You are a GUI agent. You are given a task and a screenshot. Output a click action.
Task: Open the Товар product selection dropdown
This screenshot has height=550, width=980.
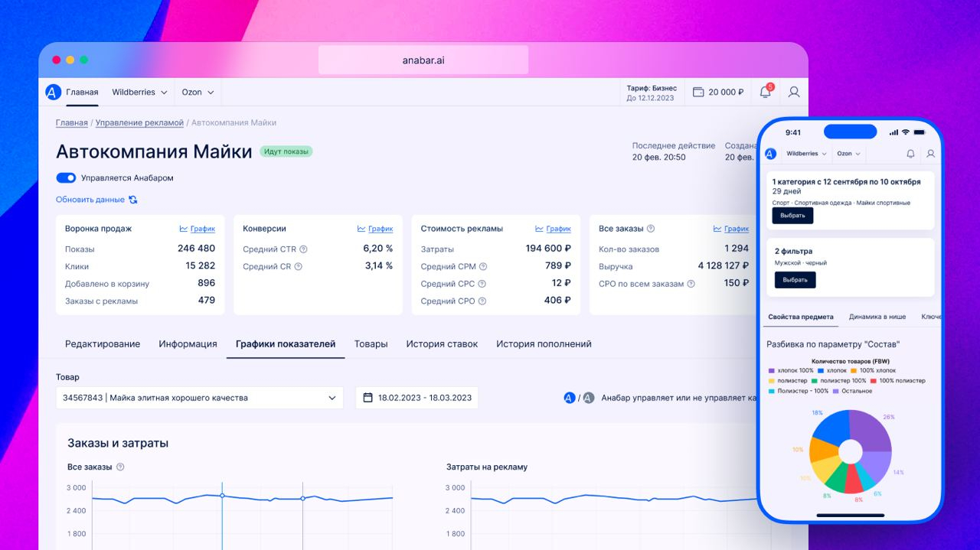point(200,398)
